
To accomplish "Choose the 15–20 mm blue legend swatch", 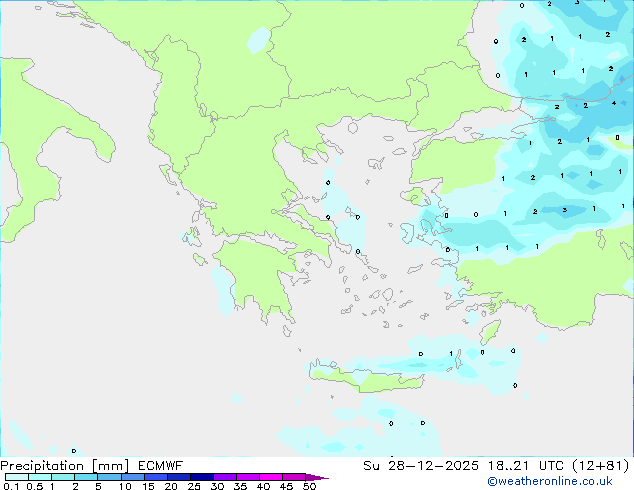I will (x=155, y=477).
